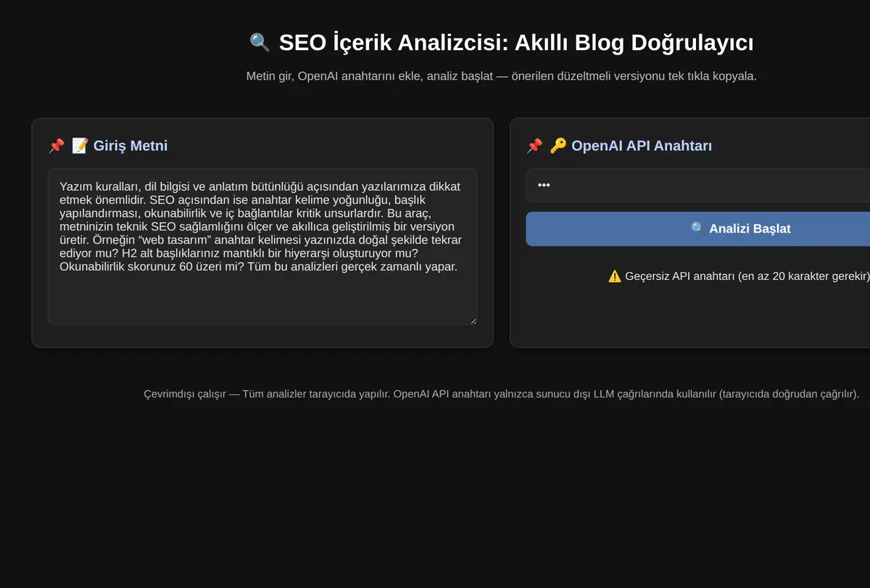
Task: Click the memo icon before Giriş Metni
Action: pos(80,146)
